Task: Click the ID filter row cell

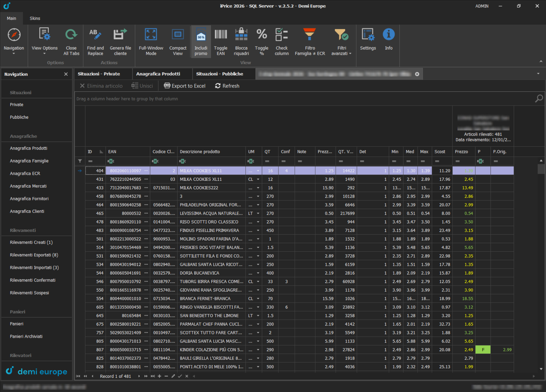Action: 96,161
